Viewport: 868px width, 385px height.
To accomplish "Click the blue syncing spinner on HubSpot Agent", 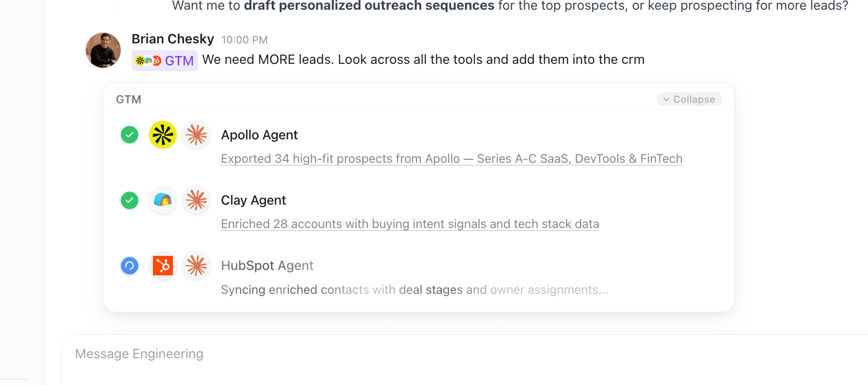I will click(129, 266).
